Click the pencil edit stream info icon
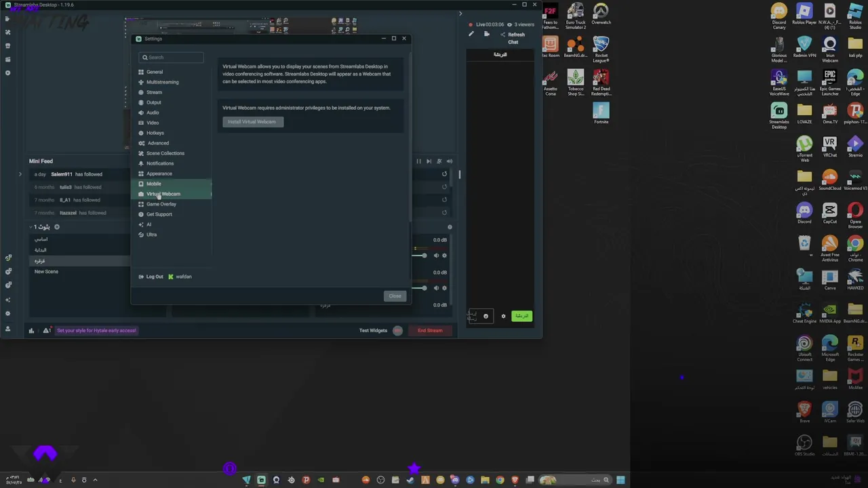 471,34
